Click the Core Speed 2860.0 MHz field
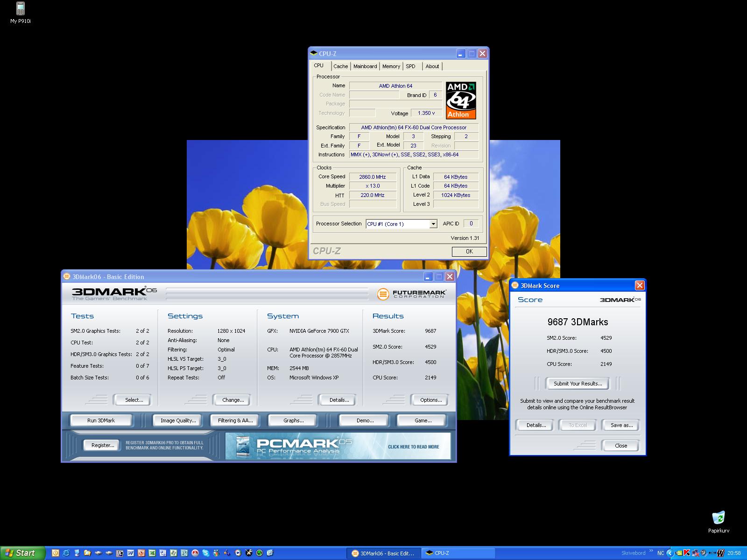747x560 pixels. pyautogui.click(x=373, y=177)
